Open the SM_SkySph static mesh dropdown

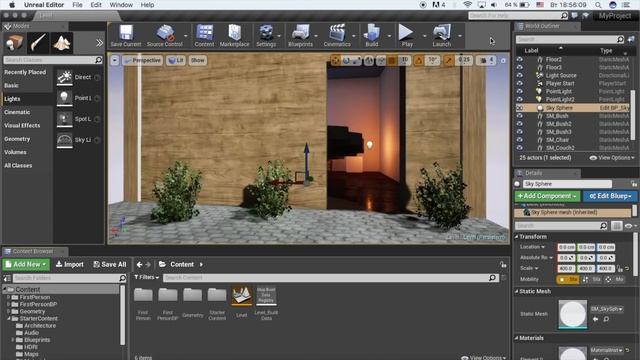pos(607,309)
